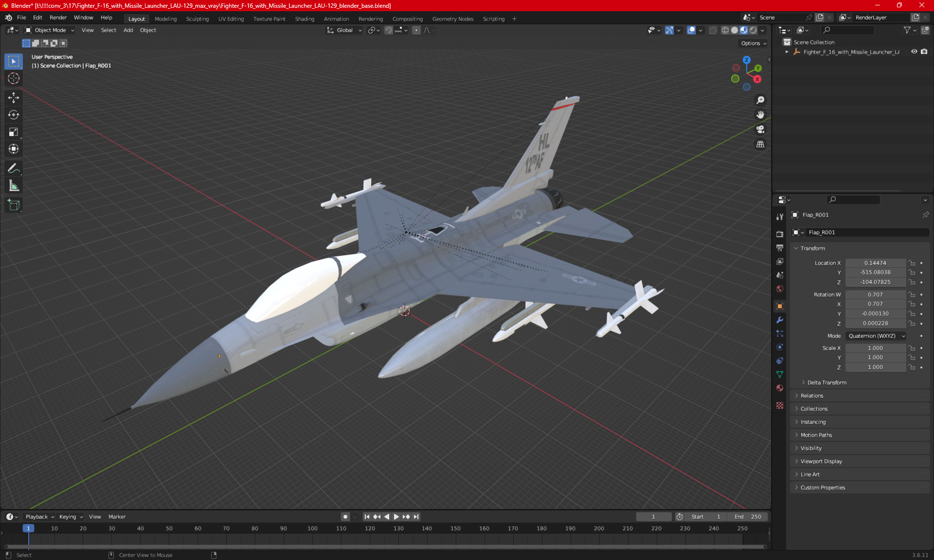Open rotation Mode Quaternion dropdown

pos(876,336)
